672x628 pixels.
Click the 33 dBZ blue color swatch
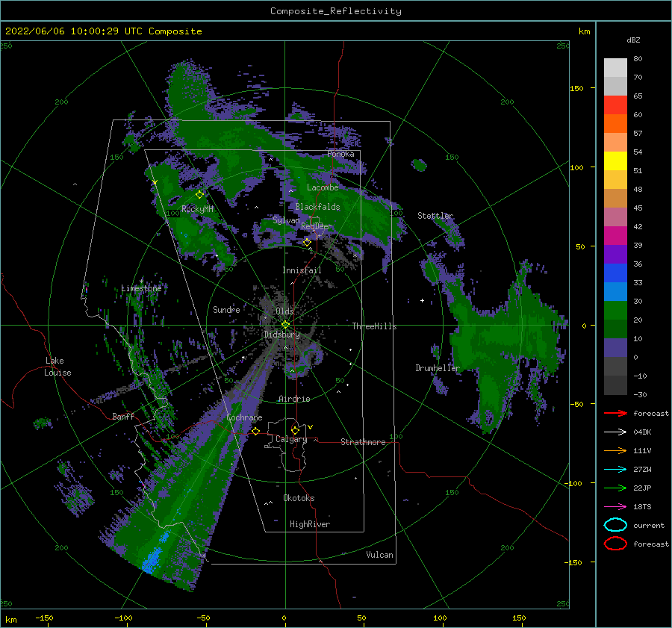click(x=615, y=273)
